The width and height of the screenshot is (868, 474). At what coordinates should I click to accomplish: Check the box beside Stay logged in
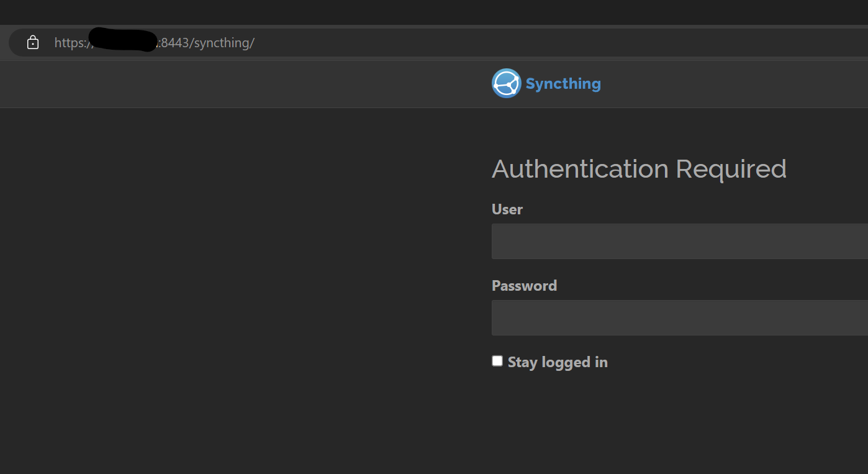(497, 360)
